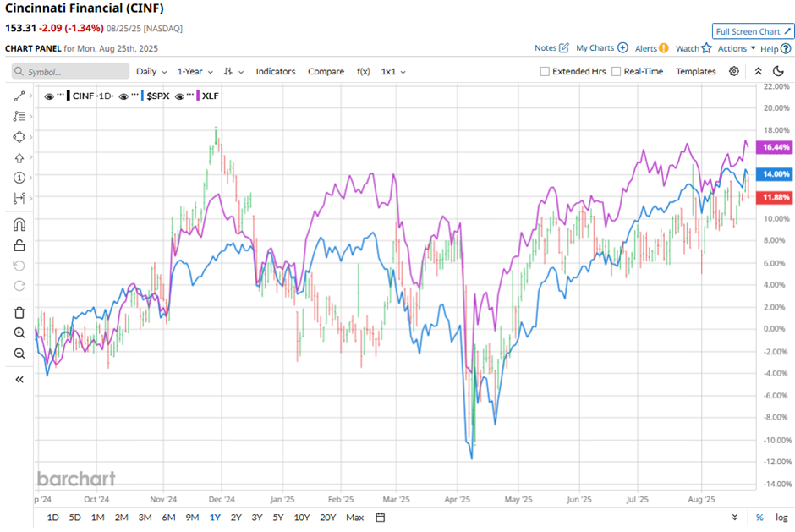This screenshot has height=532, width=795.
Task: Select the 1Y time range
Action: (215, 518)
